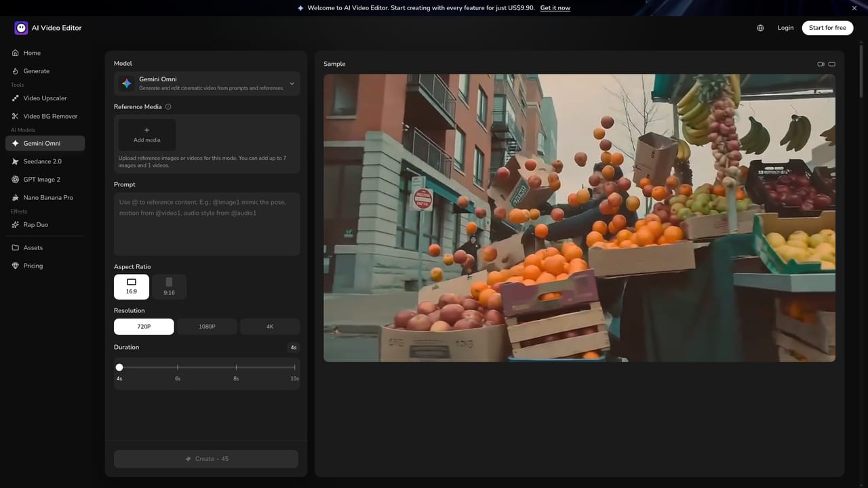
Task: Click the Reference Media info icon
Action: click(x=168, y=106)
